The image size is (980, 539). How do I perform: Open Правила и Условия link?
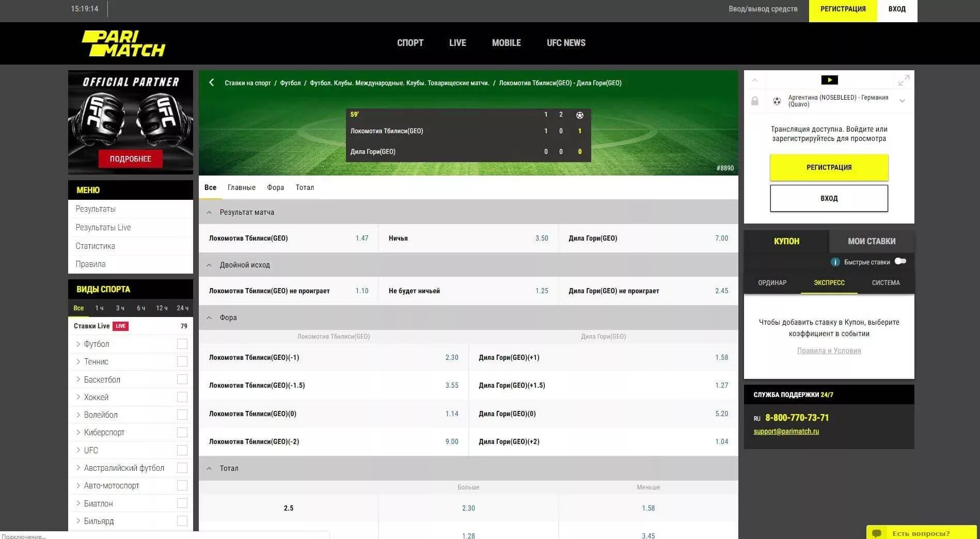pos(829,351)
